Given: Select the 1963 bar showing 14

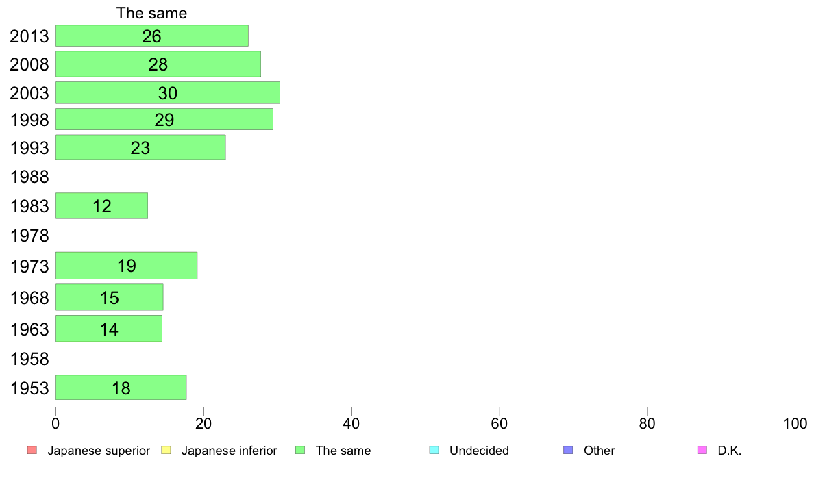Looking at the screenshot, I should [109, 329].
